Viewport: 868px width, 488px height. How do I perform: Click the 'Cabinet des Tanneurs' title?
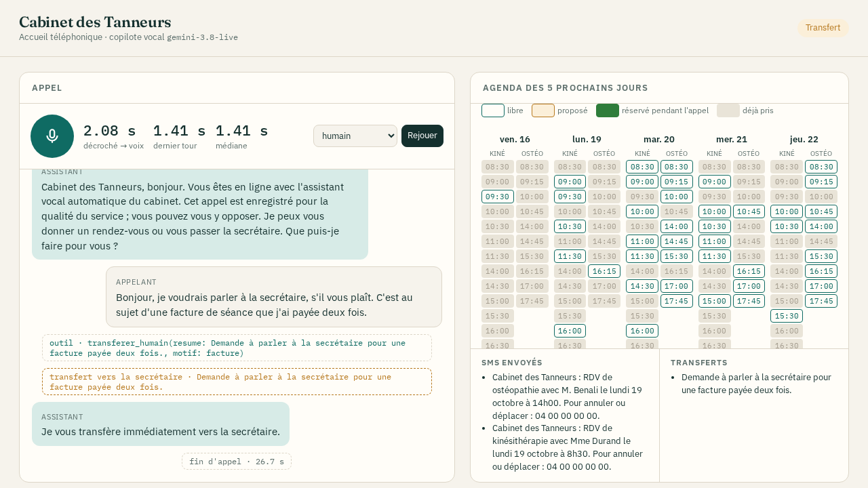coord(95,22)
